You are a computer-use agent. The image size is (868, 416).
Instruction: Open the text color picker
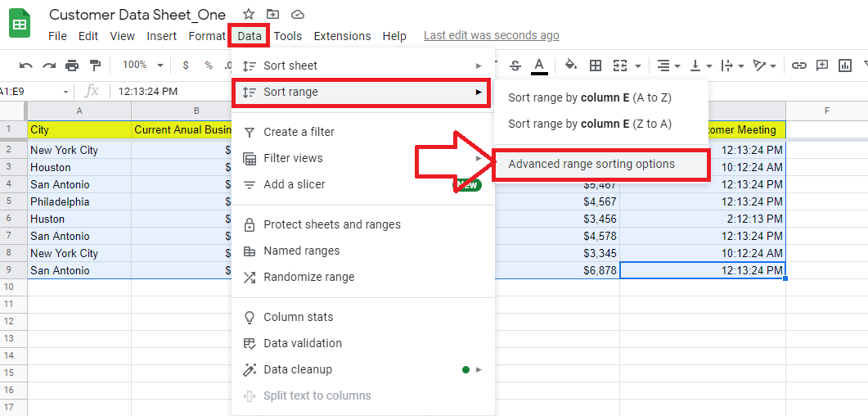click(x=538, y=66)
